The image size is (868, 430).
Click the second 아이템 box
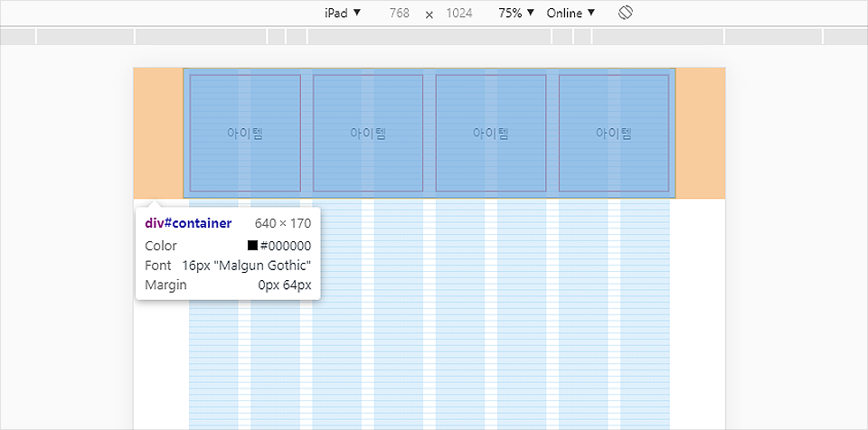(x=368, y=133)
